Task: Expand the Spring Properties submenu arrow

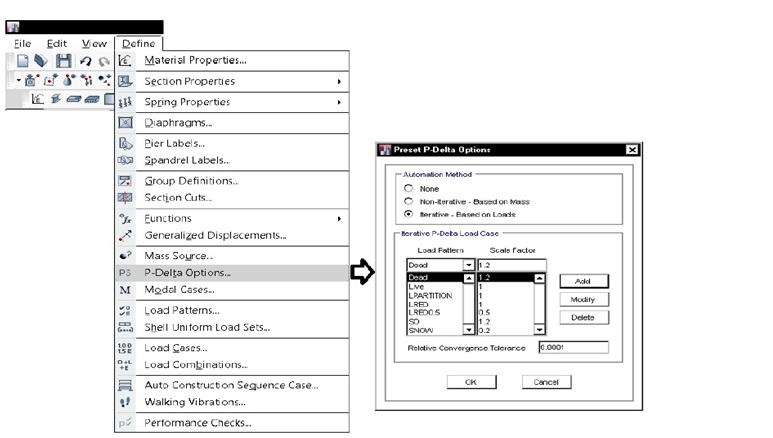Action: (x=339, y=102)
